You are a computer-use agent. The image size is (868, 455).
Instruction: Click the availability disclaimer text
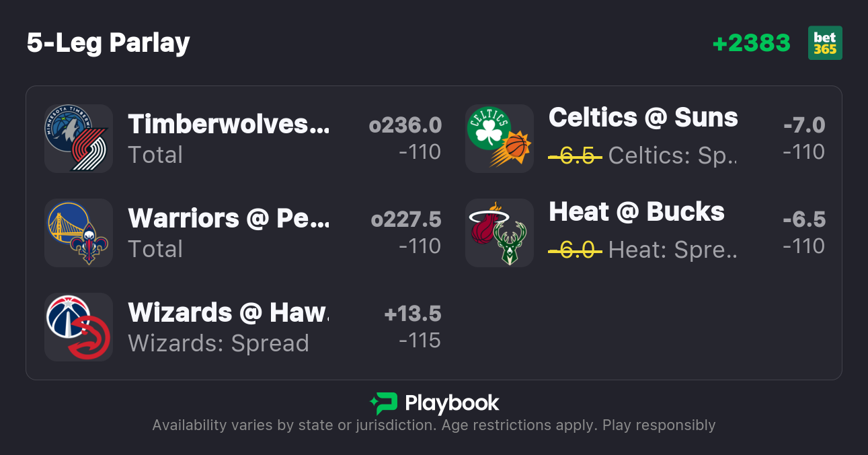pyautogui.click(x=434, y=425)
